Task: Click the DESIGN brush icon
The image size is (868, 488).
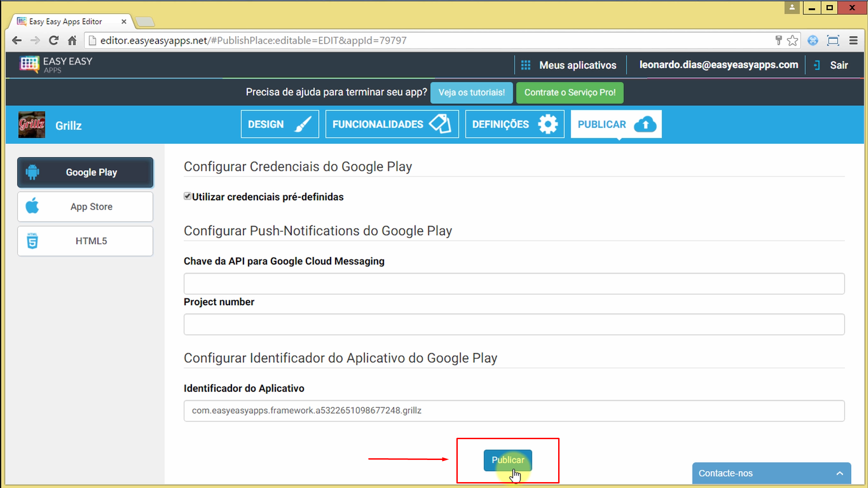Action: pos(304,123)
